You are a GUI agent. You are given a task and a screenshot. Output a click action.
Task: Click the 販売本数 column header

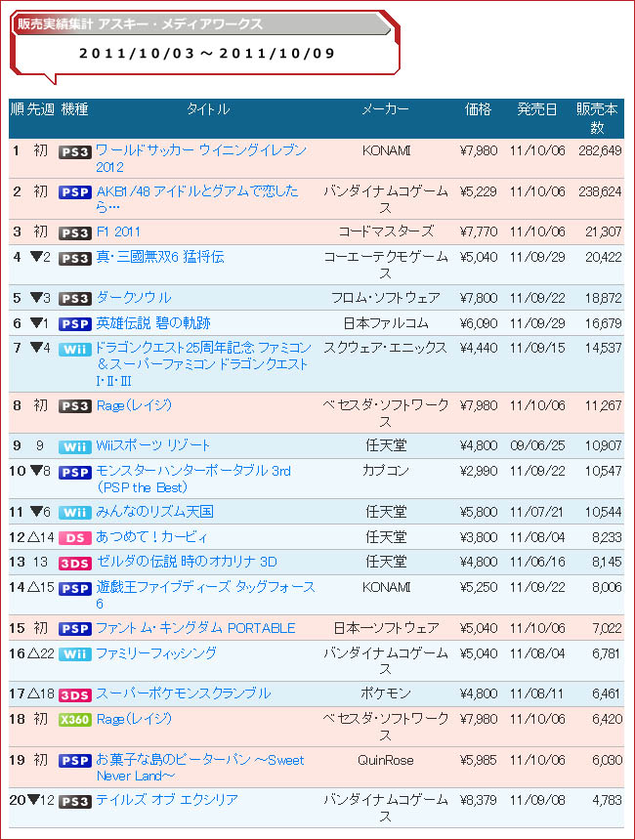597,118
